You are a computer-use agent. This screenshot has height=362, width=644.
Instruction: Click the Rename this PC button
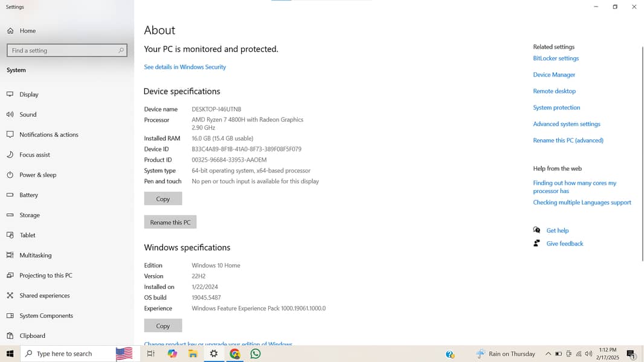click(x=170, y=222)
